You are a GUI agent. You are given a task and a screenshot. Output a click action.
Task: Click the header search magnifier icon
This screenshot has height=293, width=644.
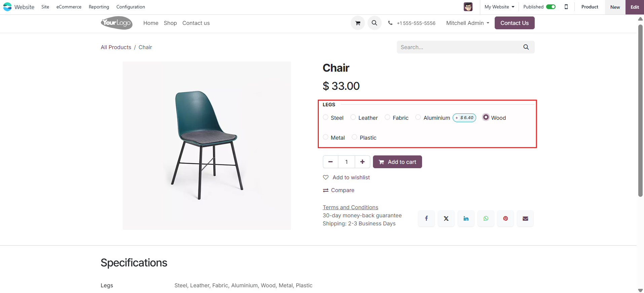point(374,23)
